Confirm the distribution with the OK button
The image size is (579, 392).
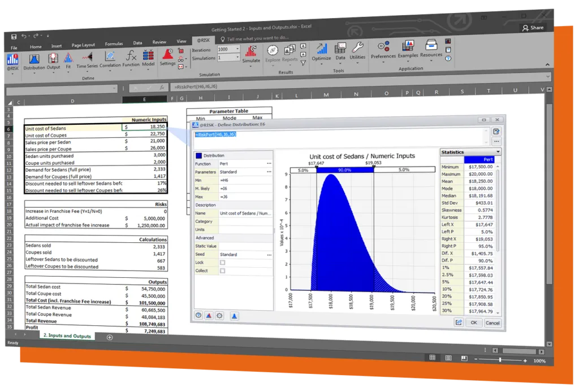point(473,323)
